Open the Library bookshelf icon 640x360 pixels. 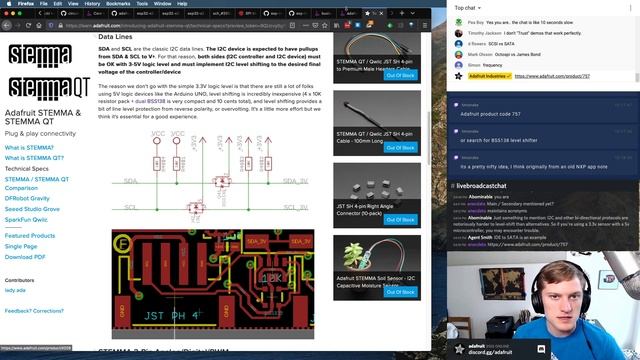[337, 25]
